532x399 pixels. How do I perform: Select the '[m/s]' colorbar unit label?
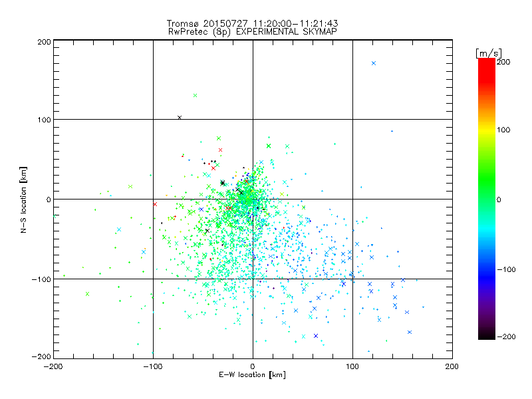[x=489, y=53]
